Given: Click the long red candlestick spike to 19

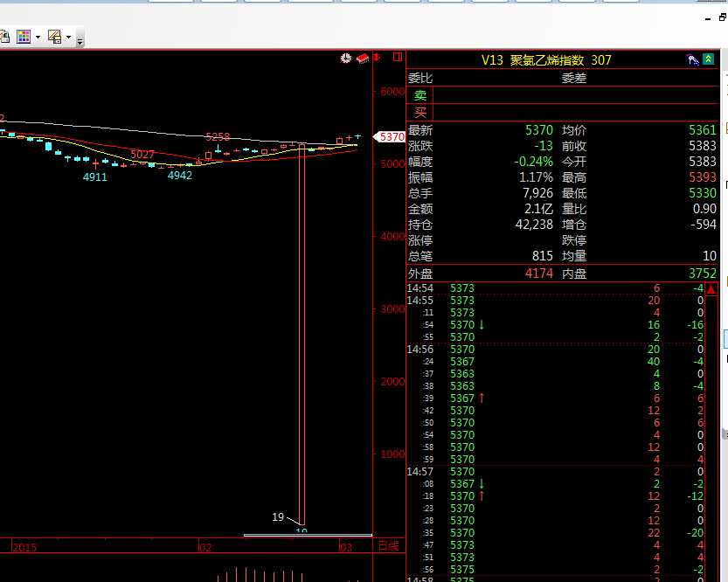Looking at the screenshot, I should point(302,350).
